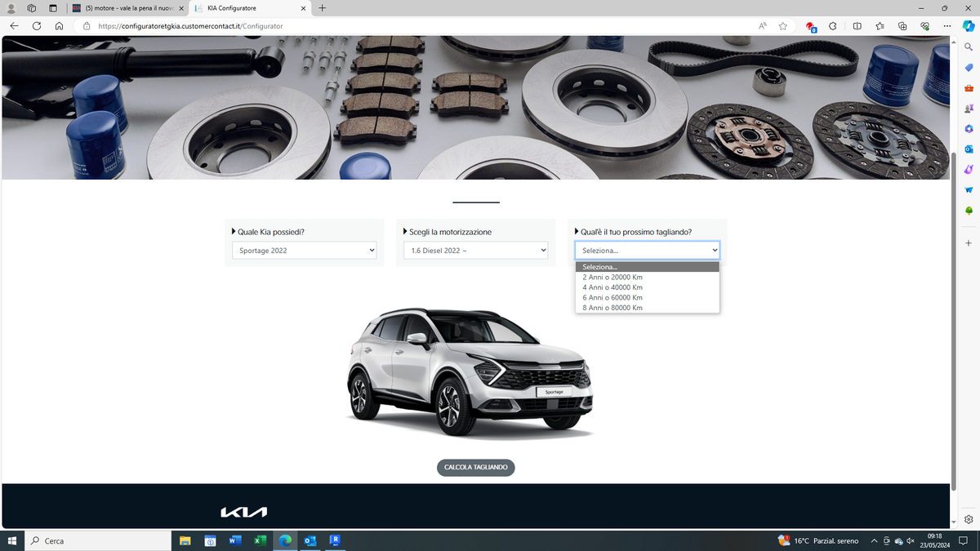Viewport: 980px width, 551px height.
Task: Open the Edge profile icon
Action: tap(11, 8)
